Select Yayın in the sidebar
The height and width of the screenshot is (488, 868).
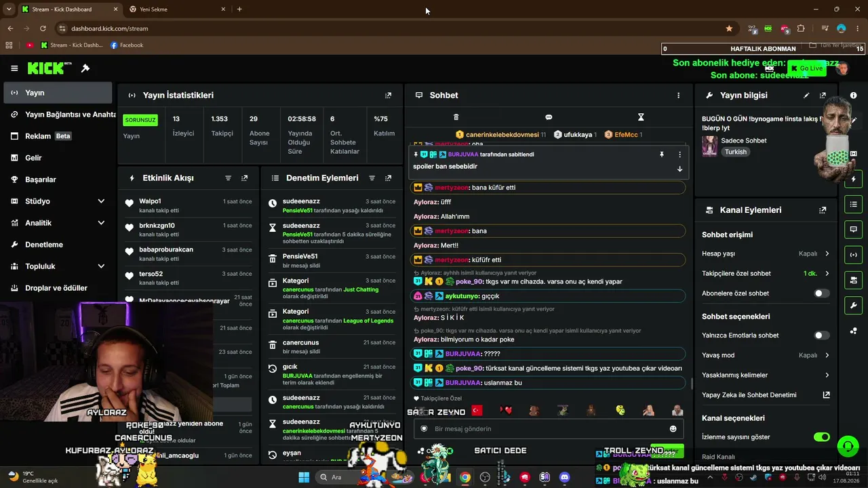click(56, 93)
